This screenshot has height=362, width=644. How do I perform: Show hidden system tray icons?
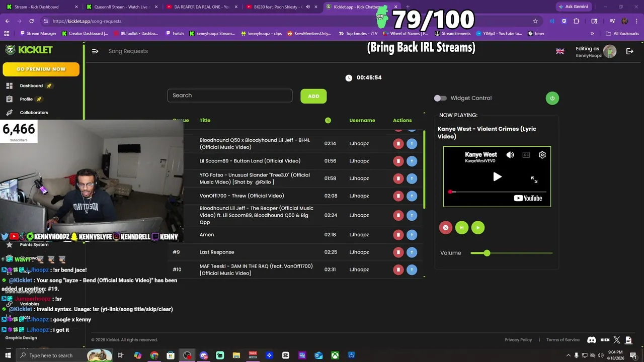pyautogui.click(x=568, y=355)
